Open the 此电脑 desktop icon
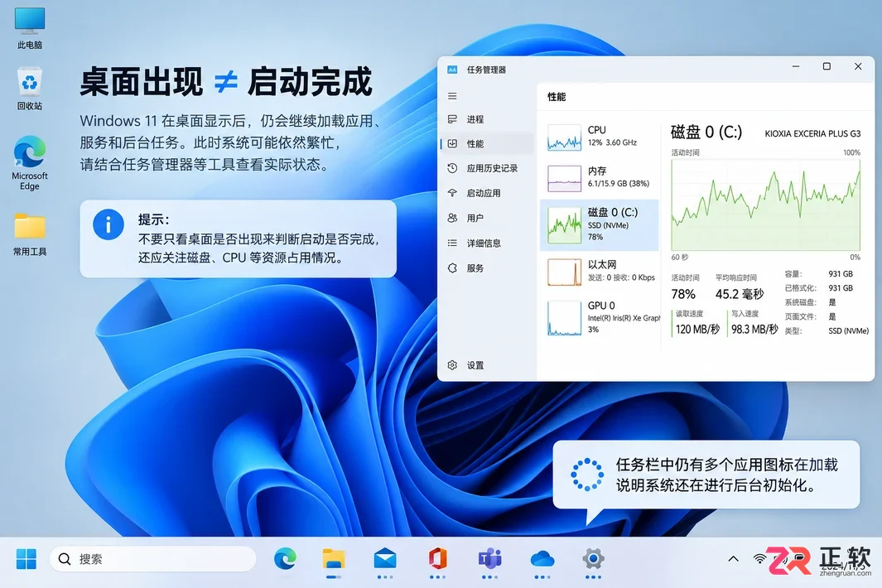This screenshot has height=588, width=882. coord(29,28)
